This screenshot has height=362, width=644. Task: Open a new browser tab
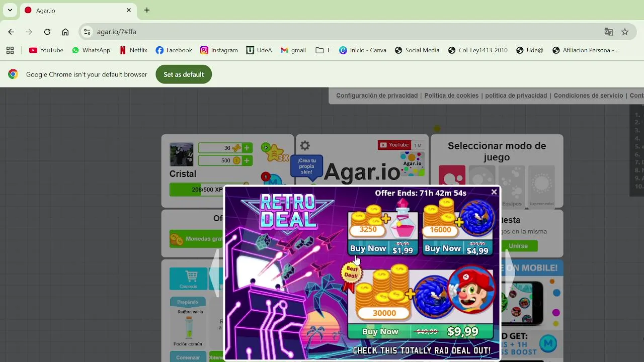coord(147,10)
